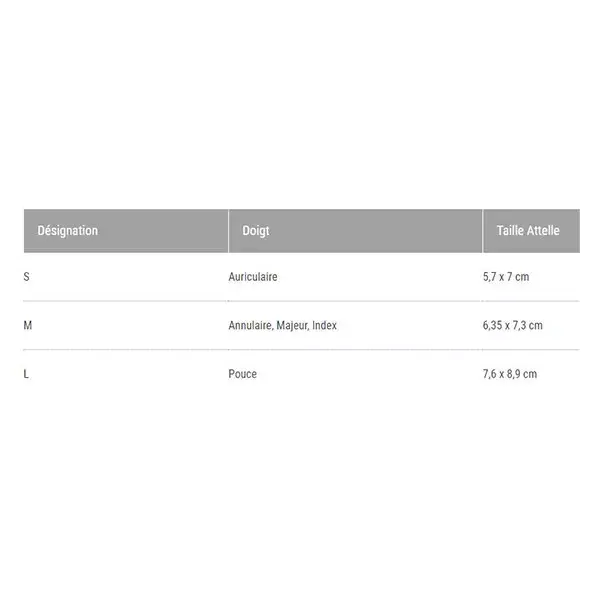Click the word Attelle in the header

click(543, 230)
